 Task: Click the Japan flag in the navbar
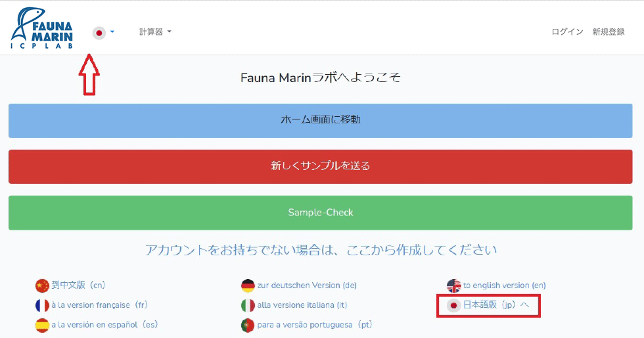pos(99,32)
